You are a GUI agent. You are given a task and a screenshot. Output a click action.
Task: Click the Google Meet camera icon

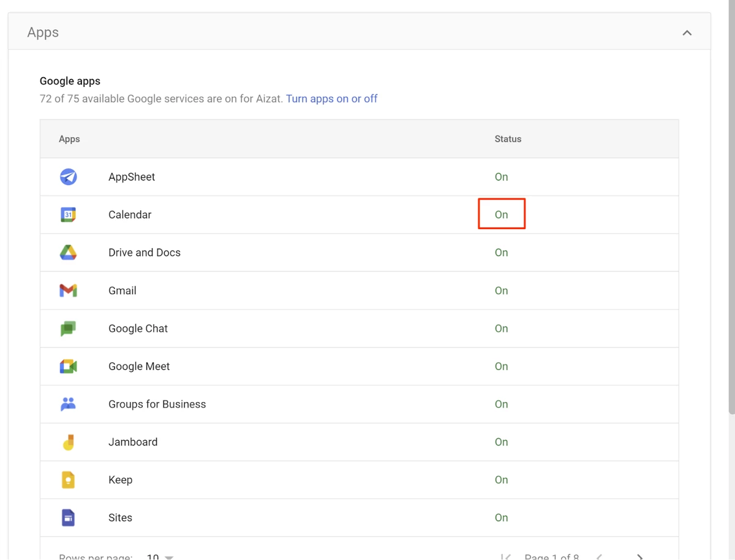click(68, 366)
